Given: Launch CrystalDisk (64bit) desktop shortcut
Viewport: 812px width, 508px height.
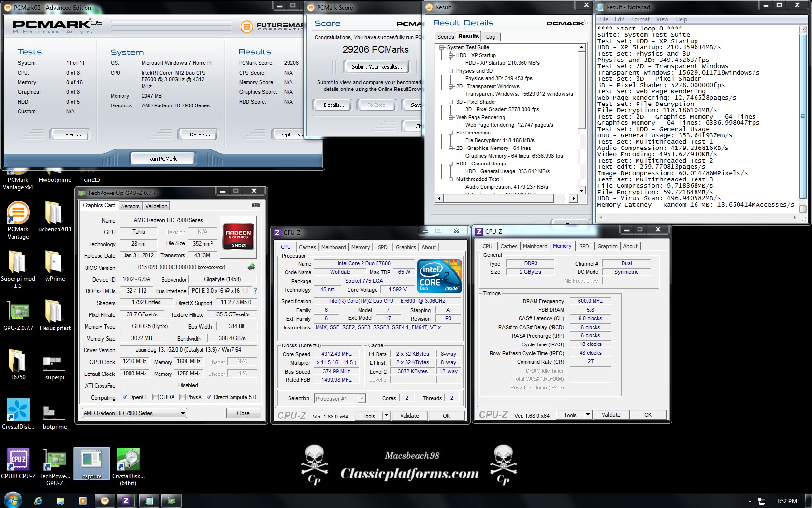Looking at the screenshot, I should coord(128,467).
